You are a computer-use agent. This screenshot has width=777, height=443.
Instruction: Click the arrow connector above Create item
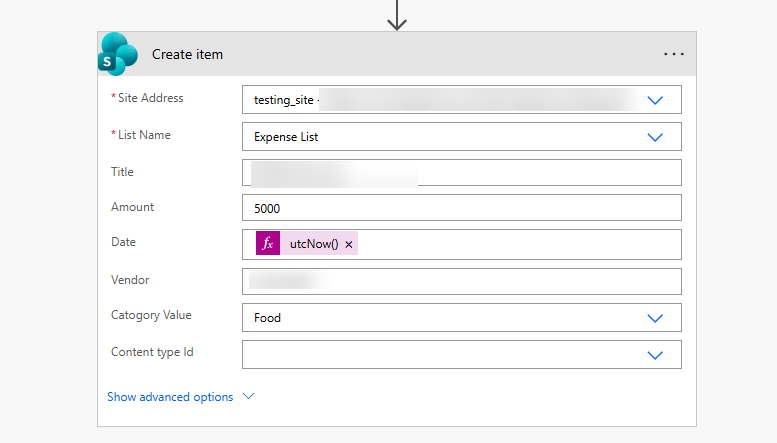[397, 15]
